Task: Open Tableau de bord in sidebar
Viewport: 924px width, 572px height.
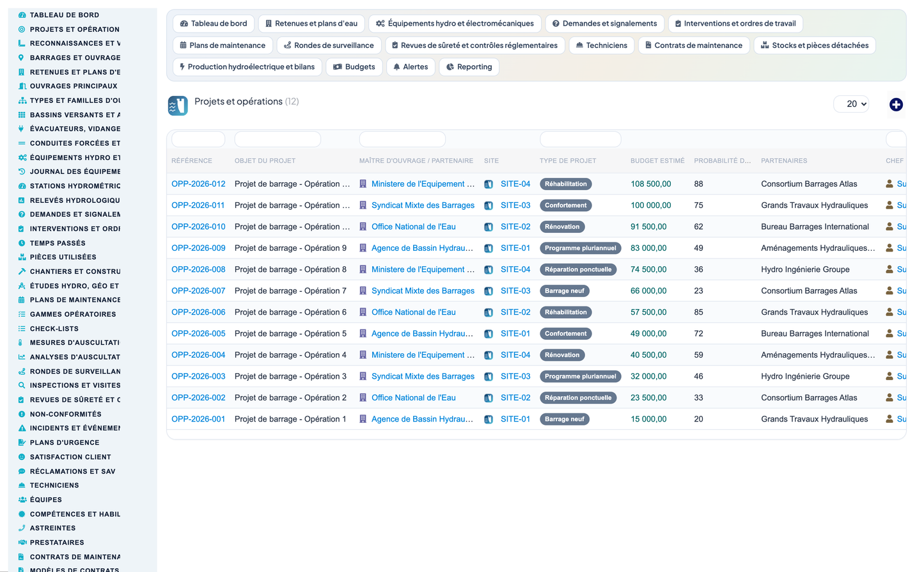Action: pos(65,15)
